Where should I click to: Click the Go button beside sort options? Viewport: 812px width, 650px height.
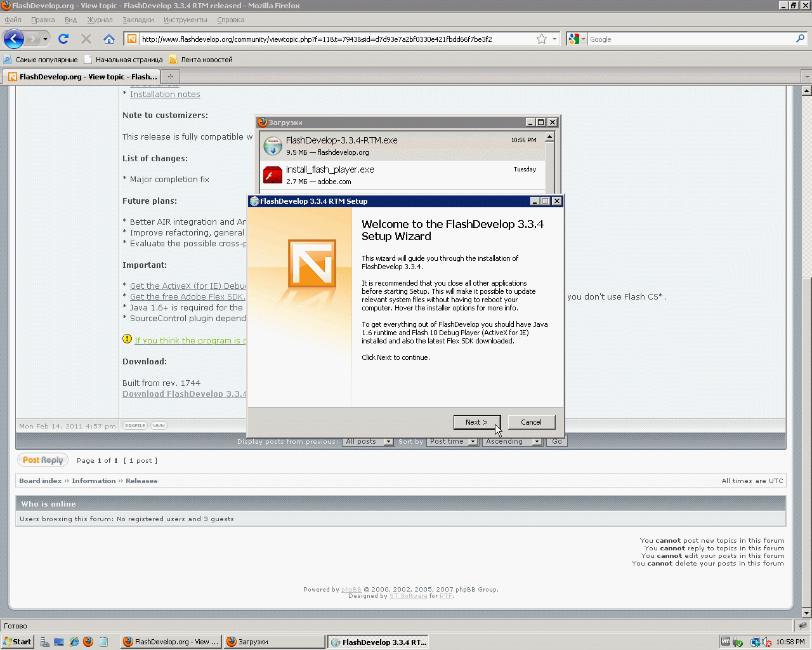click(557, 441)
